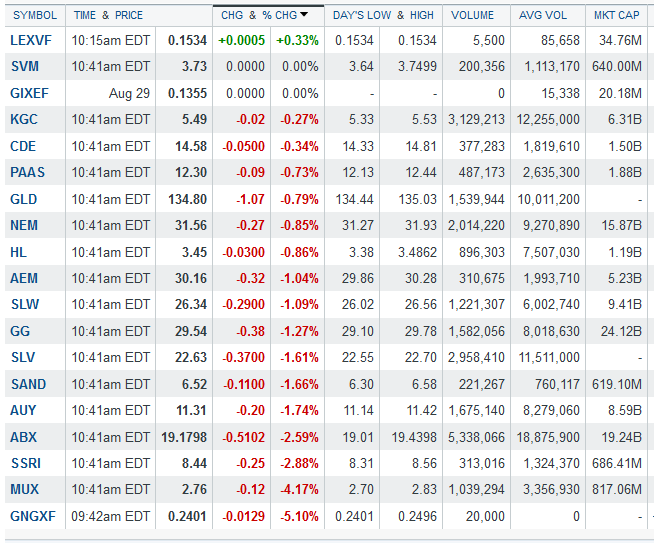654x546 pixels.
Task: Sort by the AVG VOL column header
Action: [x=543, y=15]
